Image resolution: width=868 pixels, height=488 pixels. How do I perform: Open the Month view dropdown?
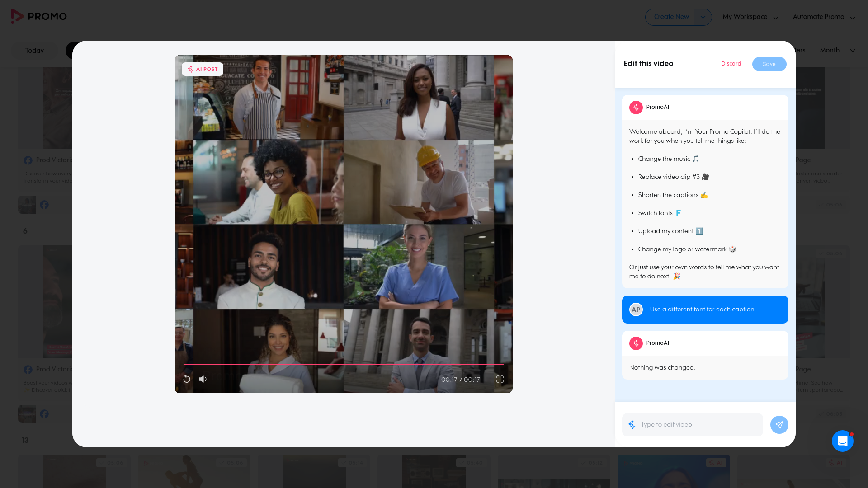837,50
